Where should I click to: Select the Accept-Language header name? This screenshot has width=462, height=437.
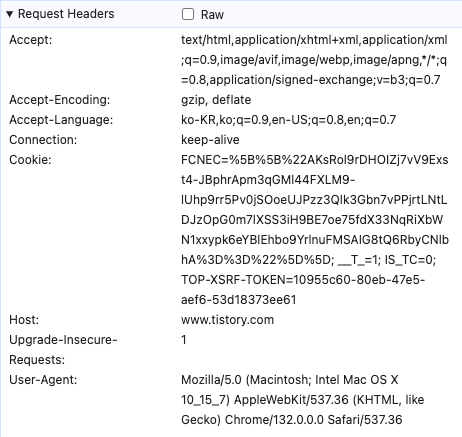pos(61,120)
